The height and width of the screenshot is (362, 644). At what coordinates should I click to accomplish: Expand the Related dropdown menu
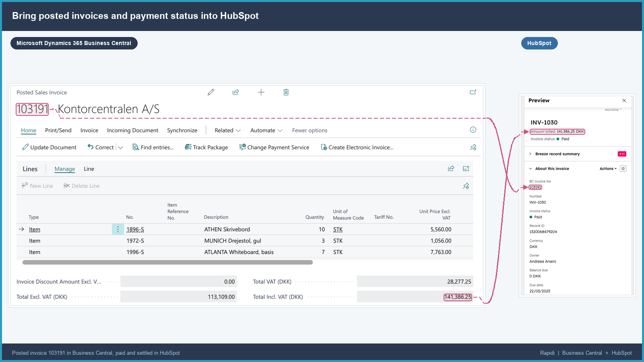228,130
